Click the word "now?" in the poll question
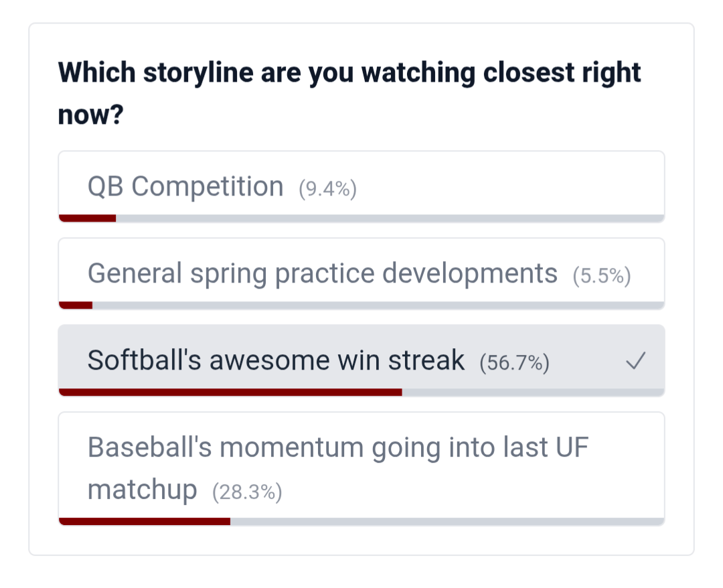 tap(90, 115)
